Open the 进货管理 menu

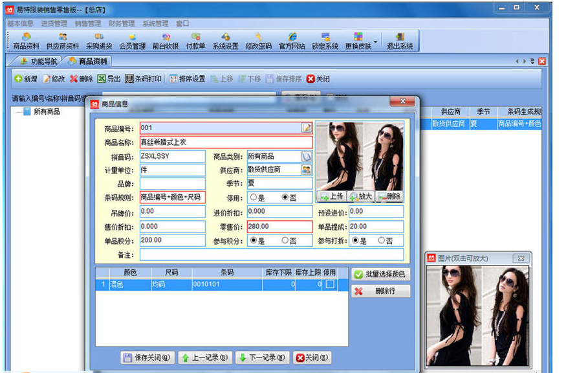click(54, 23)
